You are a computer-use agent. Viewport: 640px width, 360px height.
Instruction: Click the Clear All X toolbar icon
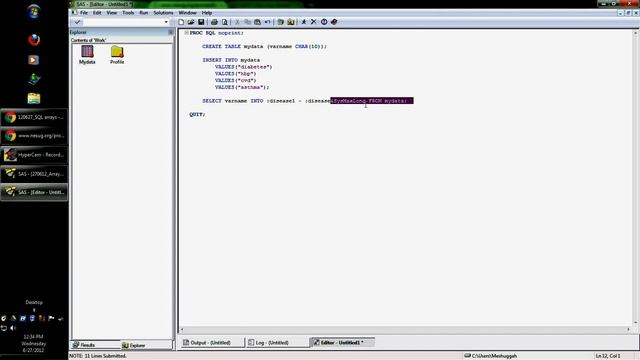(x=313, y=22)
